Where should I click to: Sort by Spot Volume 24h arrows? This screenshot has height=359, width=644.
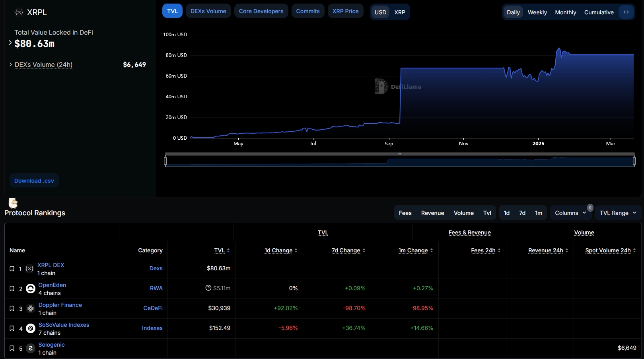coord(634,250)
